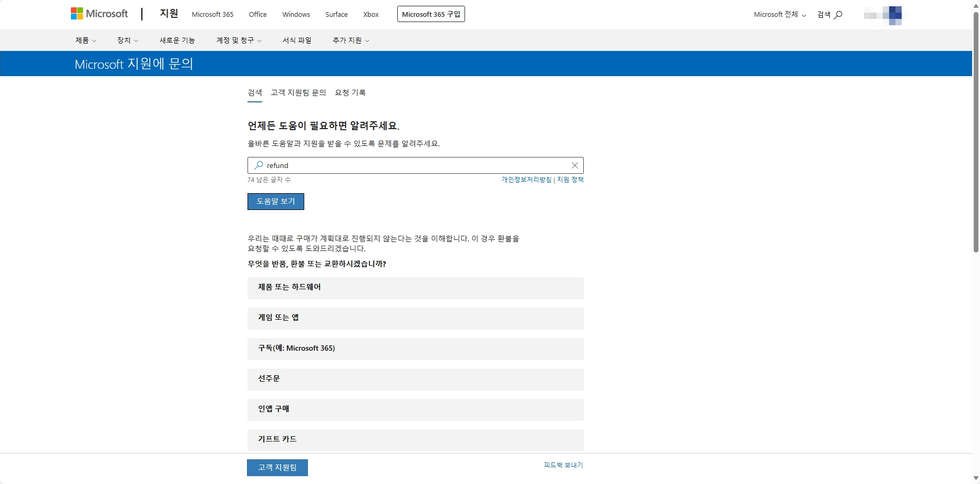Click the Microsoft 365 구입 button
This screenshot has height=484, width=980.
[x=431, y=14]
